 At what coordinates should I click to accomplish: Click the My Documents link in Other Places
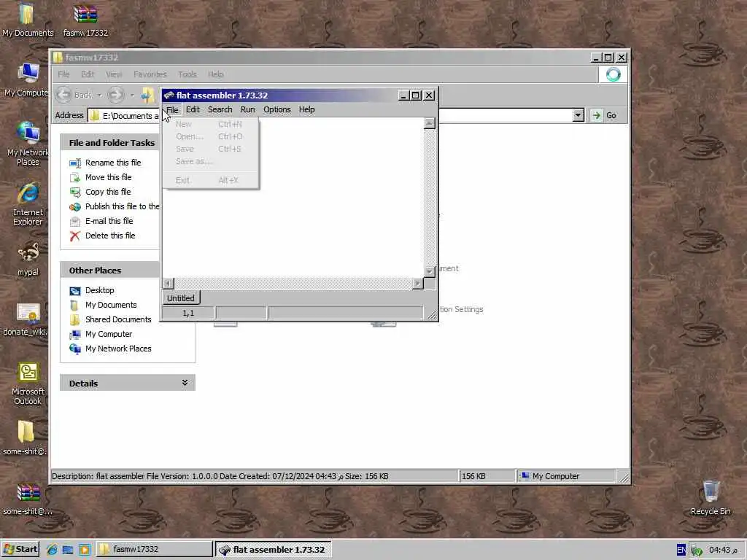[x=111, y=306]
